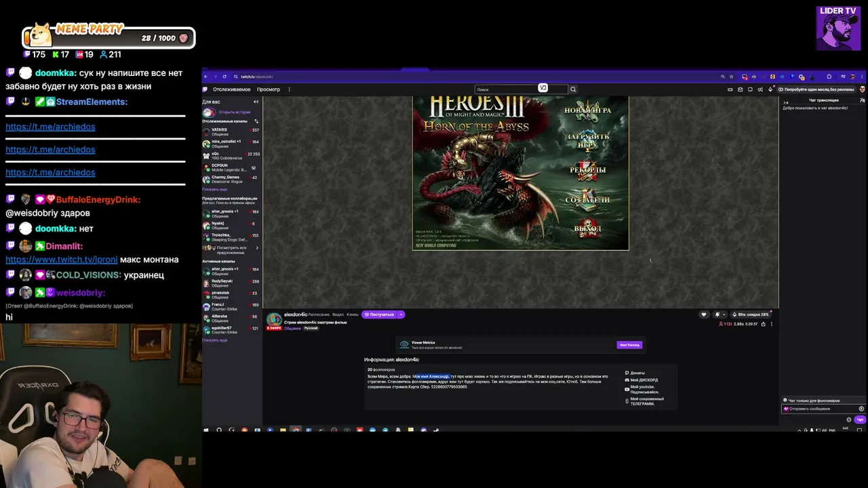Viewport: 868px width, 488px height.
Task: Click Попробуйте один месяц без рекламы
Action: point(816,89)
